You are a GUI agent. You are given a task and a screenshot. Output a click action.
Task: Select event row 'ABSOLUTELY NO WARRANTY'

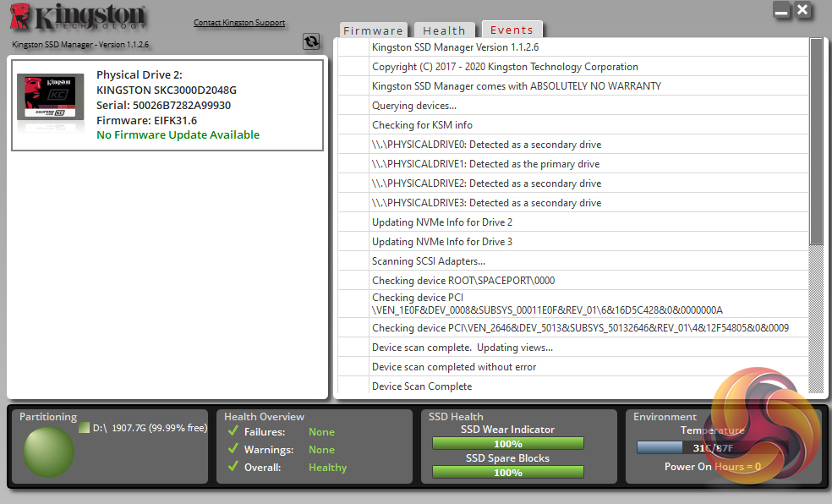click(573, 86)
